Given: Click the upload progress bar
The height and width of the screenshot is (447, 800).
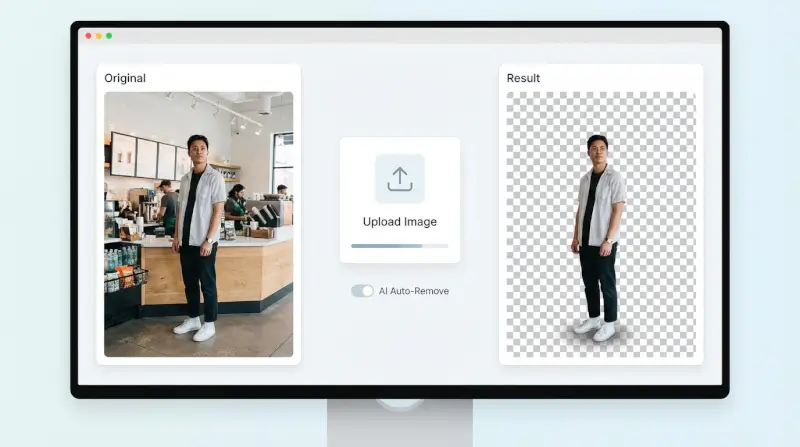Looking at the screenshot, I should click(x=399, y=246).
